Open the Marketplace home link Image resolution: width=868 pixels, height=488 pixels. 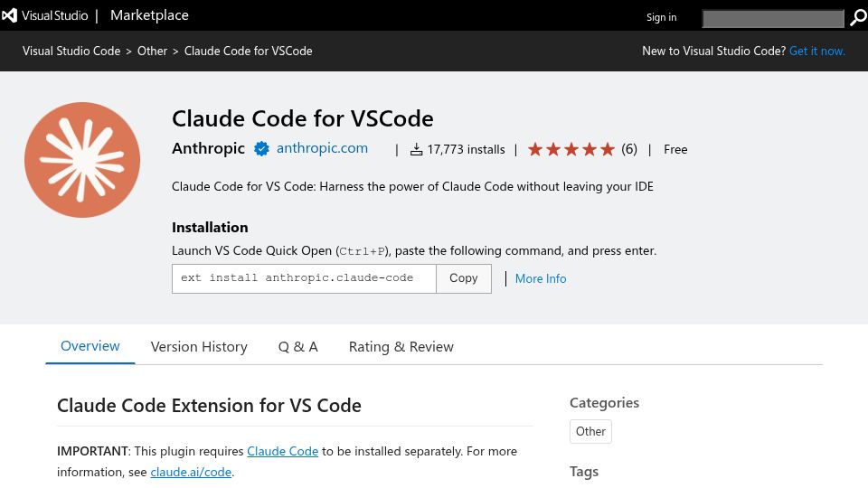pos(149,15)
